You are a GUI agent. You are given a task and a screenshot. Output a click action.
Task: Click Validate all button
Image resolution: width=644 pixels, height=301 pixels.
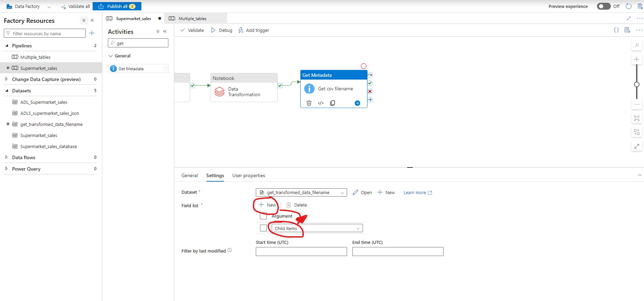(75, 6)
